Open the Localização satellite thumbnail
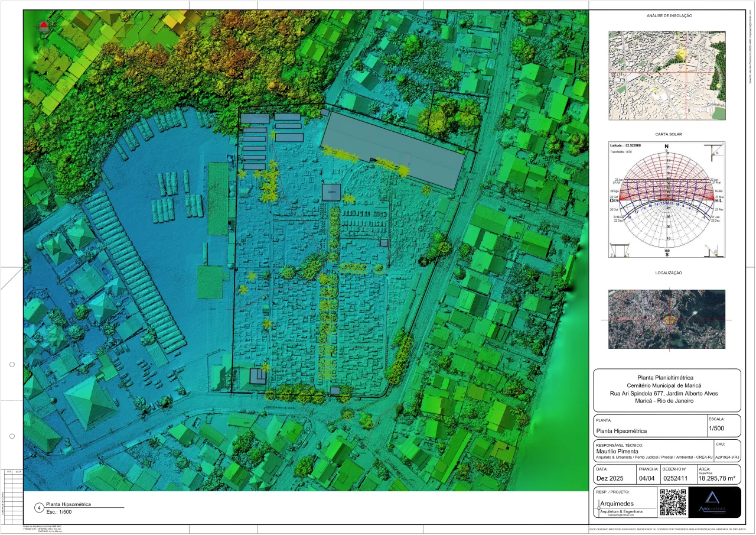Image resolution: width=756 pixels, height=535 pixels. pyautogui.click(x=667, y=319)
